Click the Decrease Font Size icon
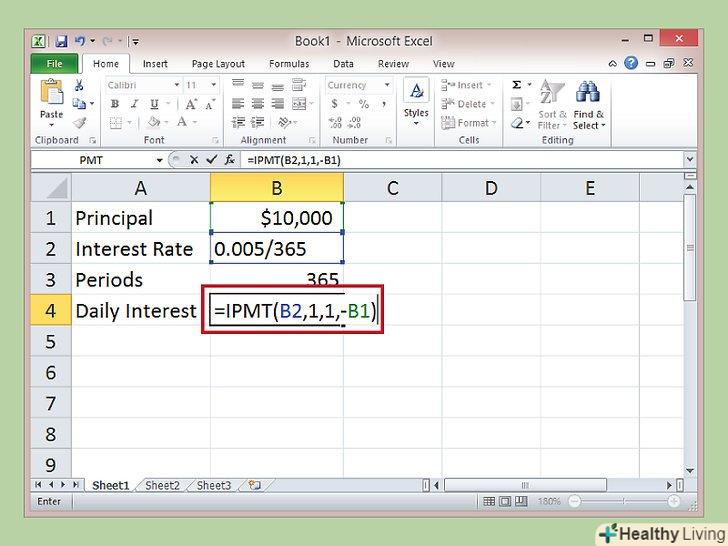The image size is (728, 546). point(210,104)
